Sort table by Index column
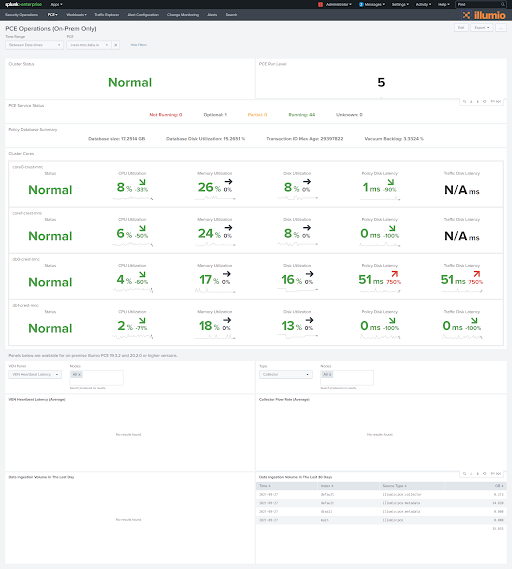 [348, 486]
